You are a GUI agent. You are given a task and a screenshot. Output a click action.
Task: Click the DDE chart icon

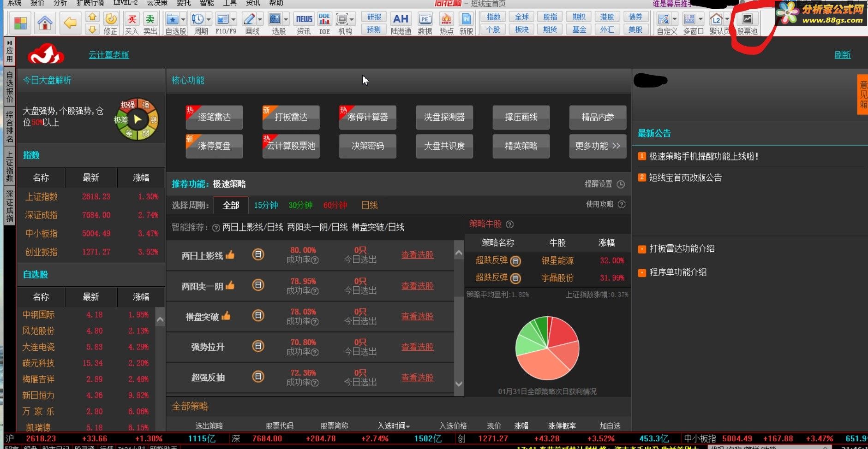click(x=324, y=19)
